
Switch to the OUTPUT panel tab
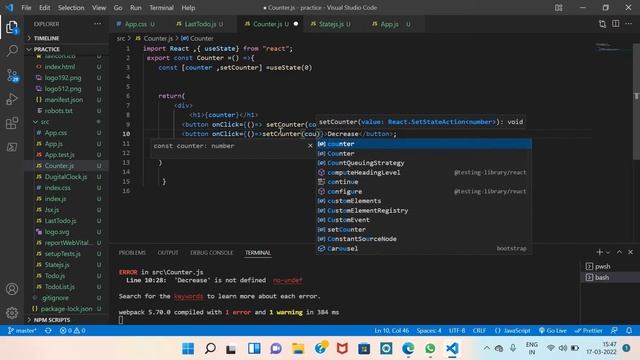(168, 253)
